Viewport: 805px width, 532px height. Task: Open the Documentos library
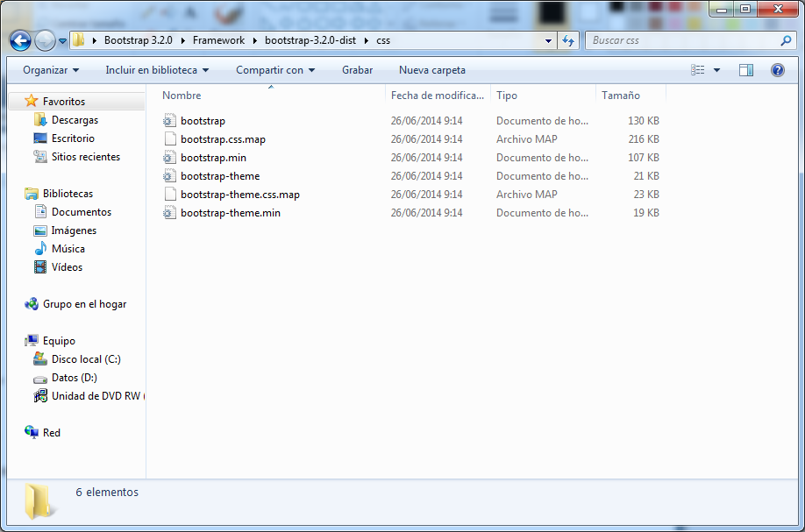82,212
